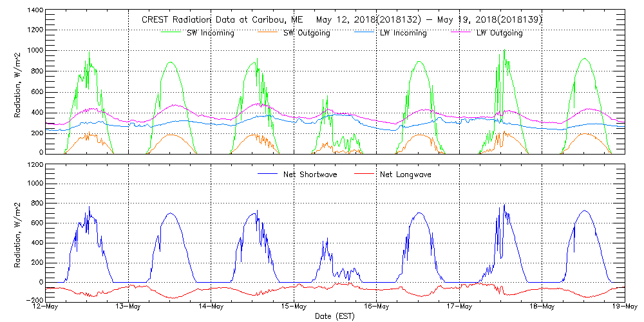Click the 12-May date tick label
644x322 pixels.
tap(46, 307)
